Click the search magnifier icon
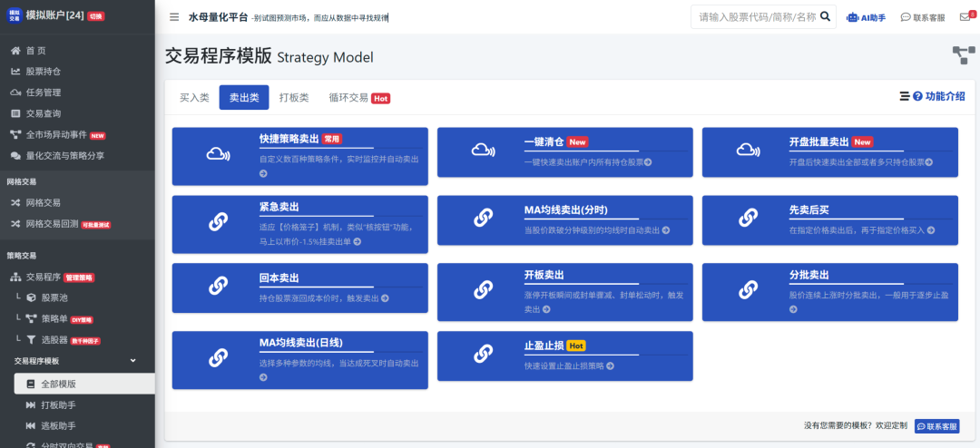 point(825,16)
